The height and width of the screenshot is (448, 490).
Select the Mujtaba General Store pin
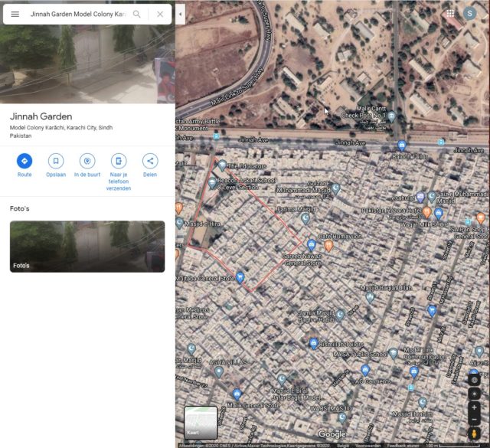point(240,277)
